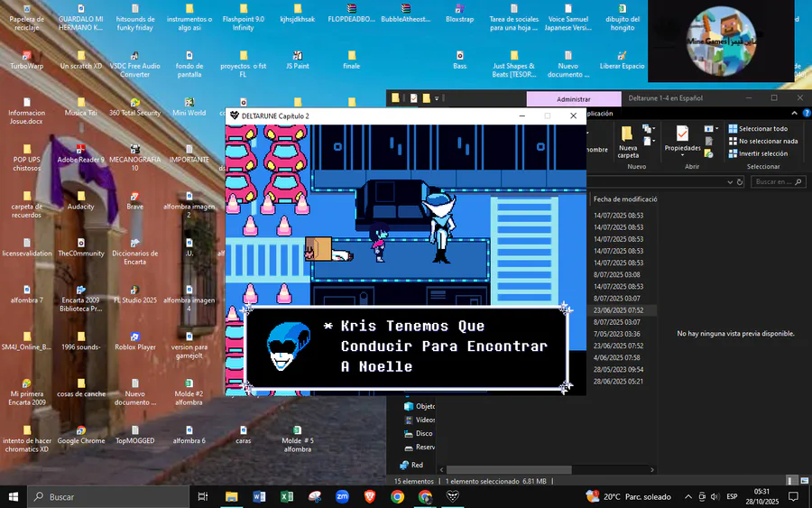Open the Windows Start menu
The width and height of the screenshot is (812, 508).
(14, 496)
